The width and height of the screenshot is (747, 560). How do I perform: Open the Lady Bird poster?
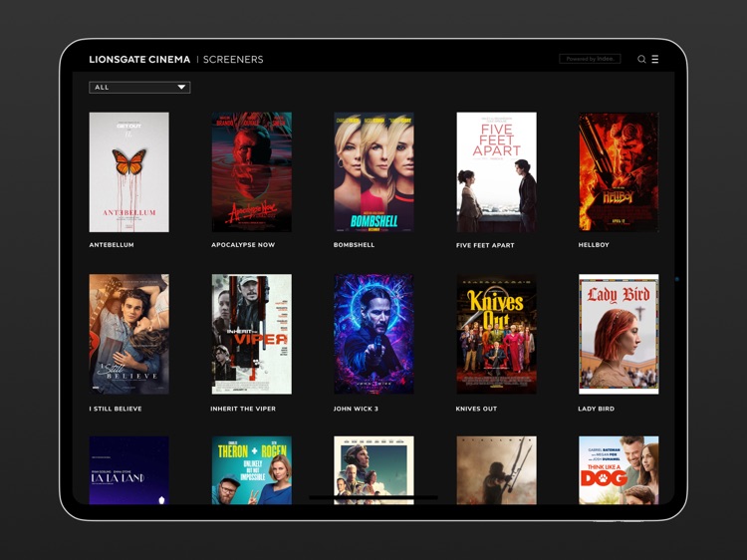click(619, 334)
